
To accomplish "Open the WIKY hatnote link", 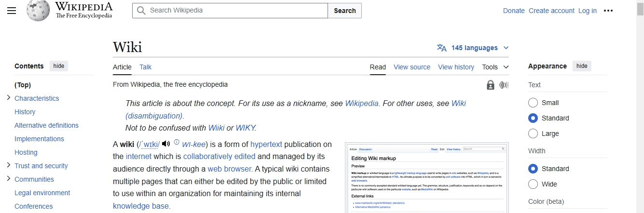I will [245, 128].
